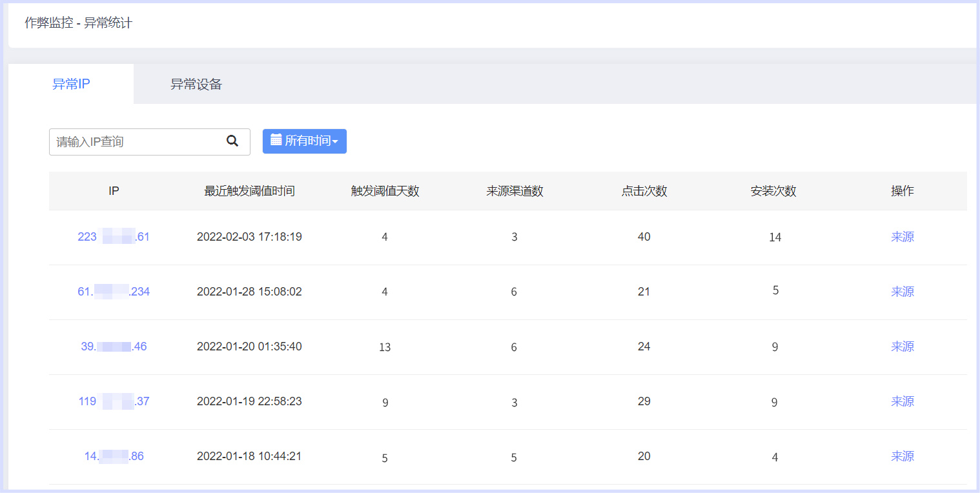This screenshot has height=493, width=980.
Task: Open the IP link starting with 223
Action: point(114,237)
